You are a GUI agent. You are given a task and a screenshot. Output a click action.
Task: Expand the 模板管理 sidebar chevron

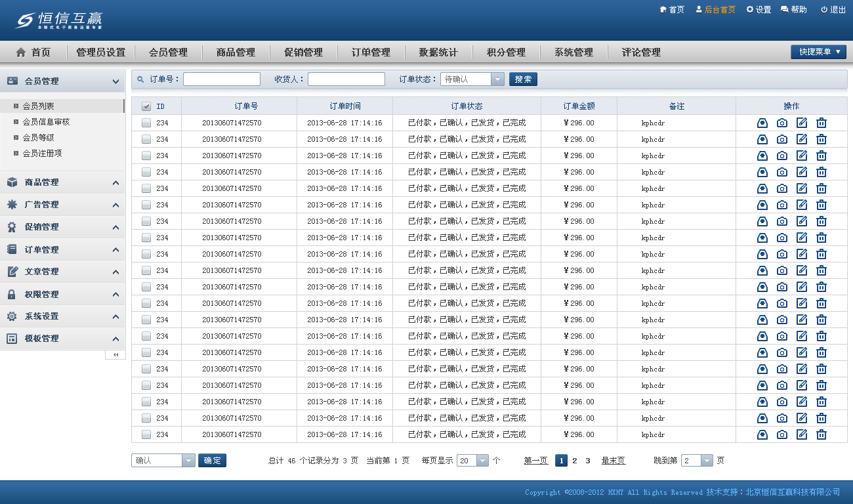click(115, 339)
